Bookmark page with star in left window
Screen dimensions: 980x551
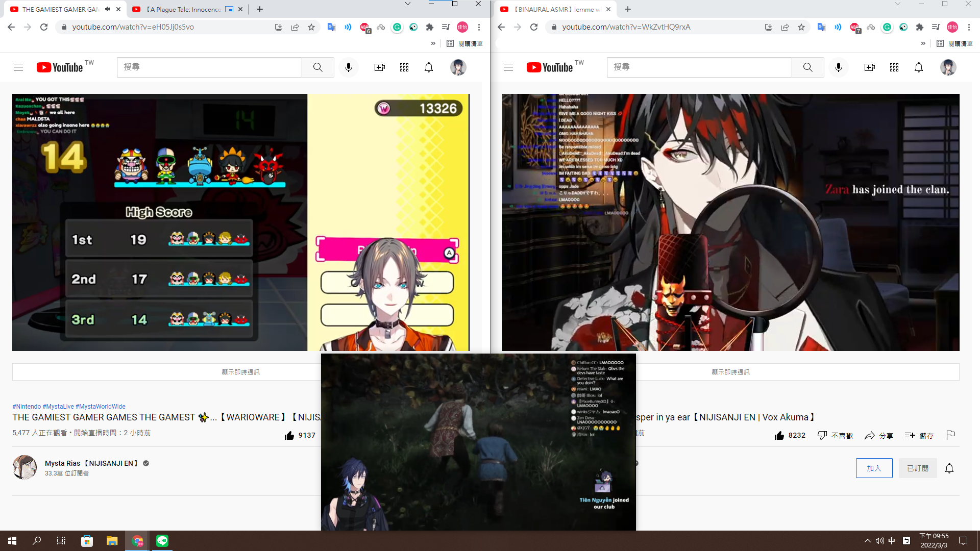311,27
